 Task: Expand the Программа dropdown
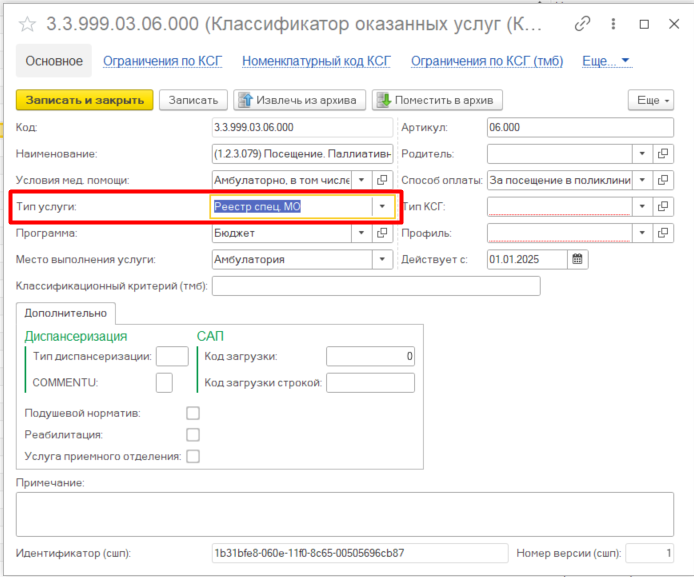362,233
